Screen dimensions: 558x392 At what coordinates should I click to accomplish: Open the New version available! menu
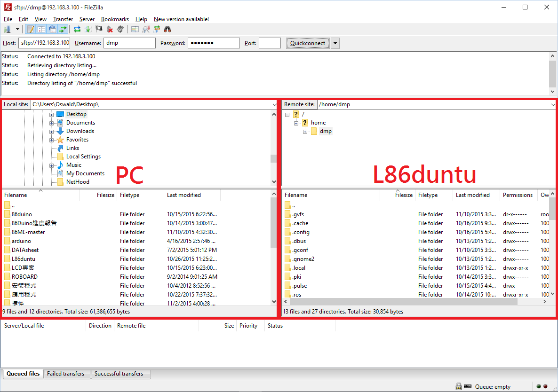[x=181, y=19]
